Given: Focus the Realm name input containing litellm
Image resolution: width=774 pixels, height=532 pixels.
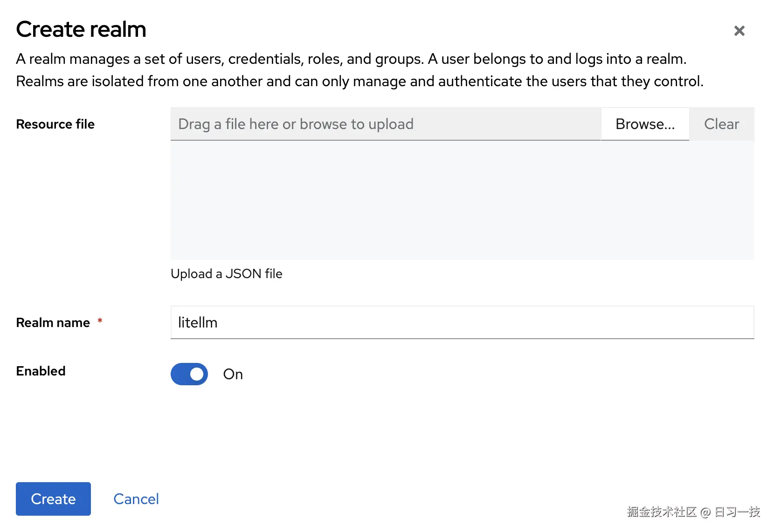Looking at the screenshot, I should tap(462, 322).
